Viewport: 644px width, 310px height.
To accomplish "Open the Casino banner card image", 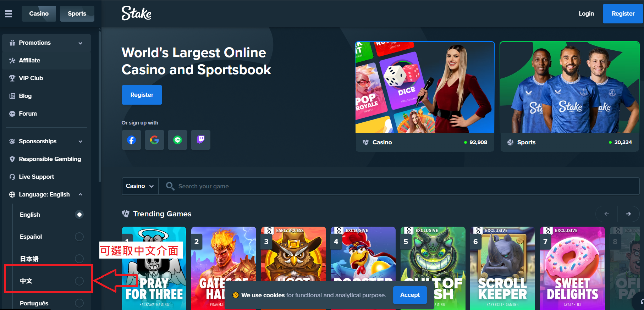I will 425,87.
